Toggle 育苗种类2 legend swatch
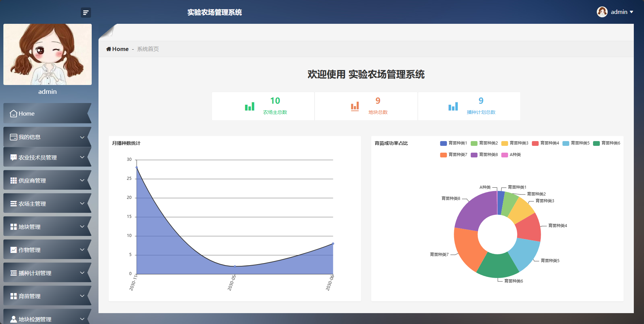 point(474,143)
